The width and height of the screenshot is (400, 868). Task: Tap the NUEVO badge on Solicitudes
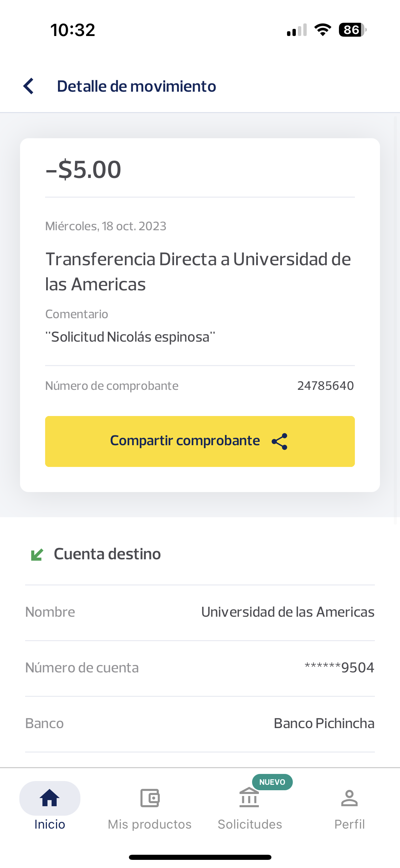point(272,782)
